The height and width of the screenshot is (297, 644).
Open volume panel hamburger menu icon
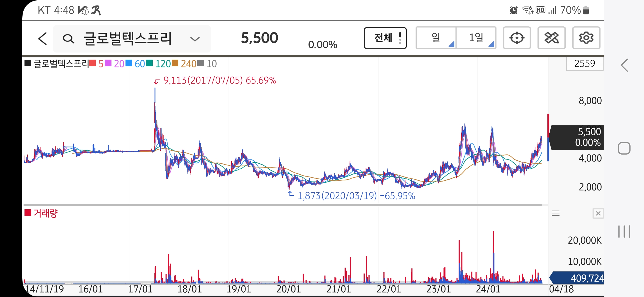[x=556, y=213]
